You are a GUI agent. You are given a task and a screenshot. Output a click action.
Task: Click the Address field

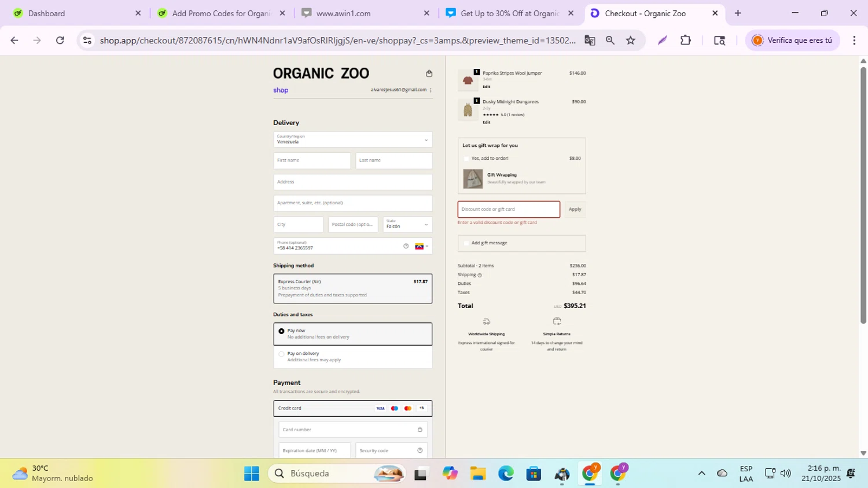pos(353,182)
